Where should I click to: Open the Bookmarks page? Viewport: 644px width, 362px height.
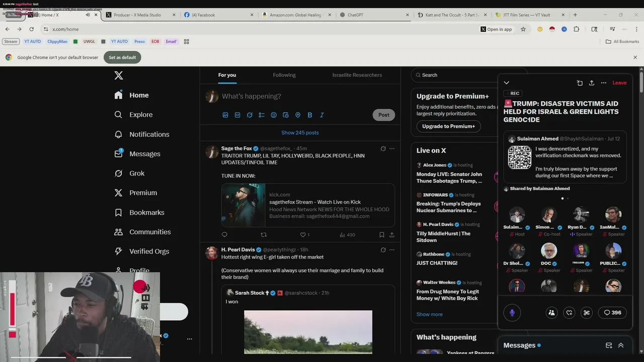click(139, 212)
